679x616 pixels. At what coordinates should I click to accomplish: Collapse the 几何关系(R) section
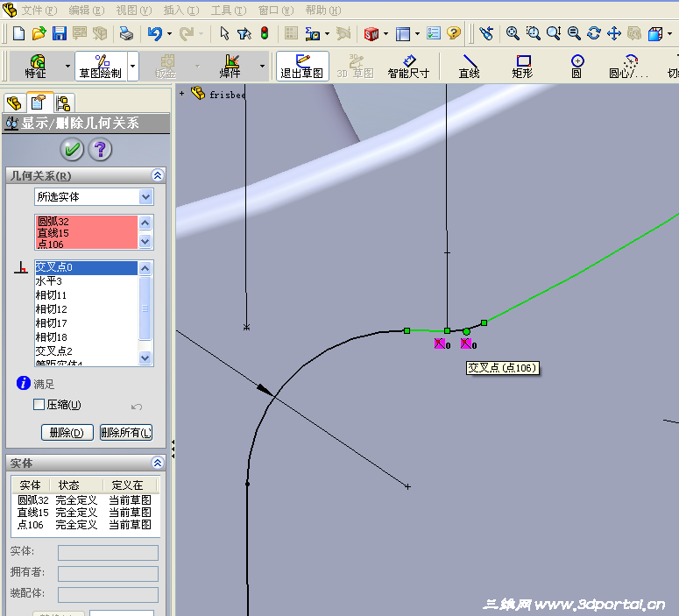158,175
